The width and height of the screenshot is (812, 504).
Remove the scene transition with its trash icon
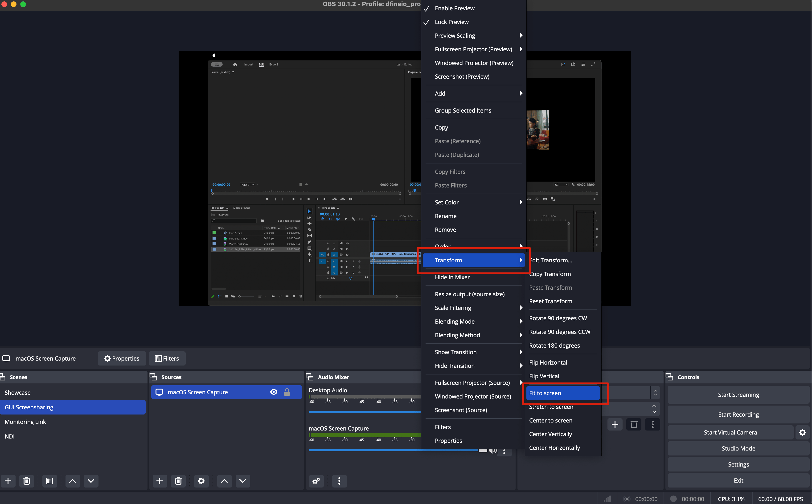(x=634, y=424)
